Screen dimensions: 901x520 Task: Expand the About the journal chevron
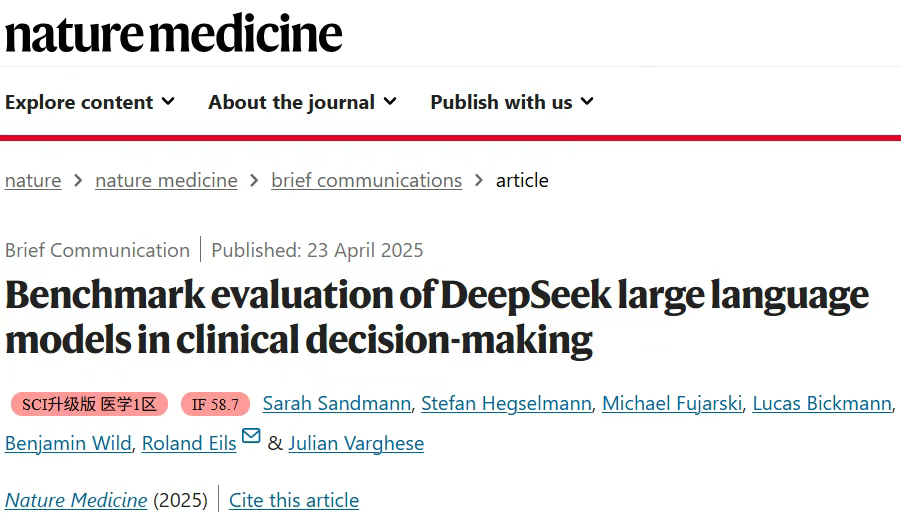390,102
